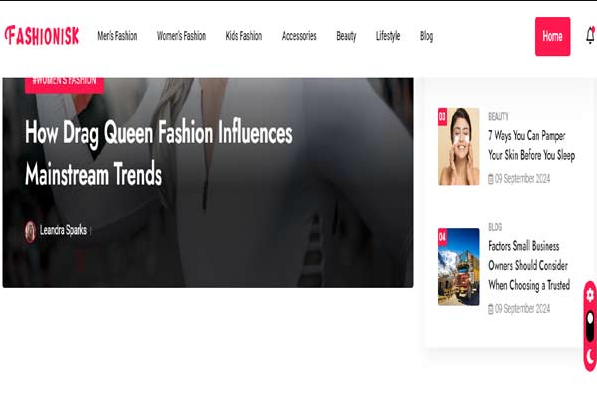This screenshot has width=597, height=398.
Task: Click date under the Pamper Your Skin article
Action: [519, 179]
